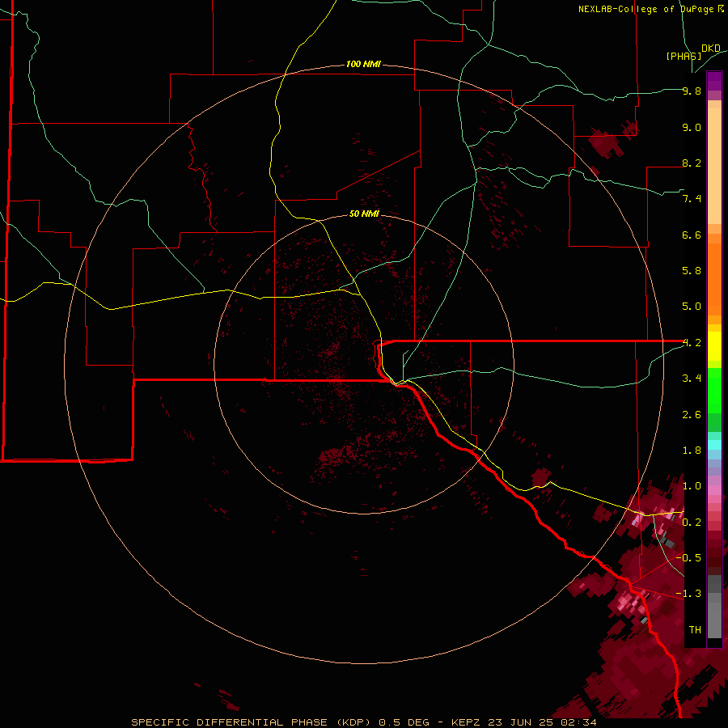Click the "TH" label at the bottom of the color scale
Screen dimensions: 728x728
[695, 630]
